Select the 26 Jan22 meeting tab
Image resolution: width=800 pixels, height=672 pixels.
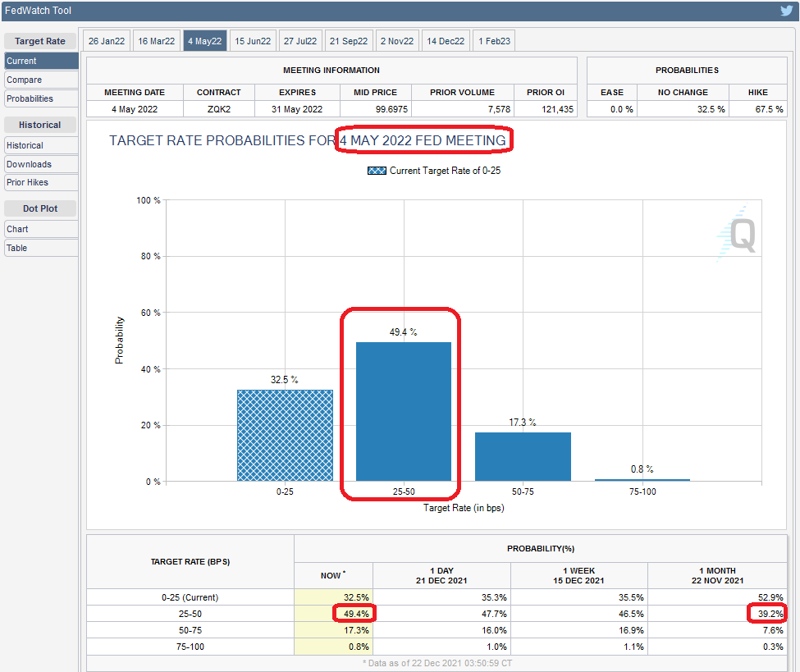click(107, 41)
